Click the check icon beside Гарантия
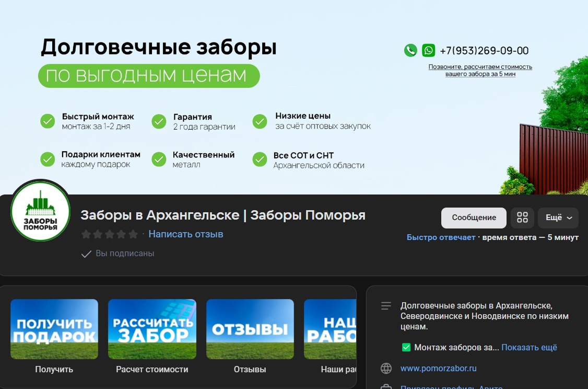 [x=159, y=121]
